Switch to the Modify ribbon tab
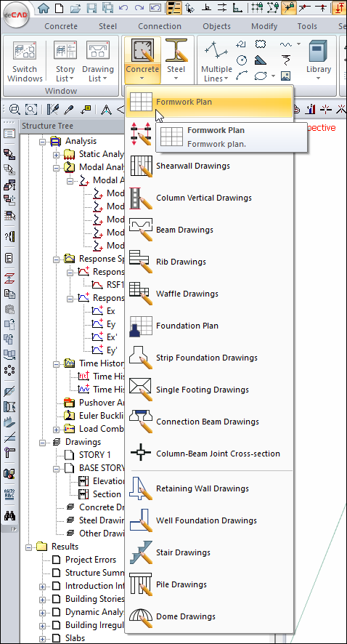 click(264, 26)
